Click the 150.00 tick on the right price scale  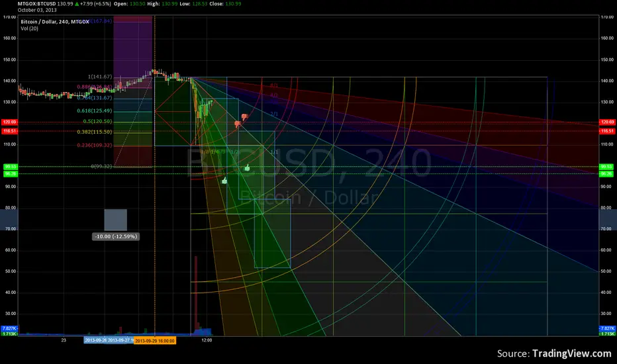607,60
